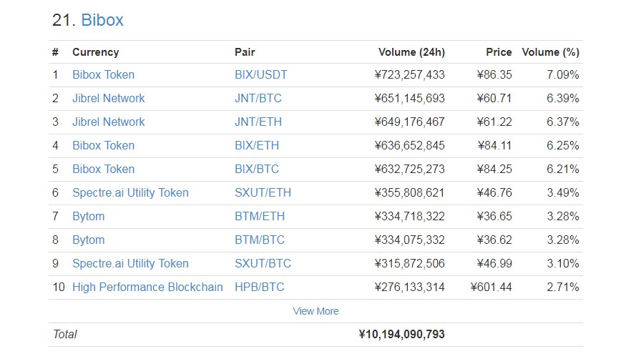Screen dimensions: 626x364
Task: Open Bibox Token link in row 1
Action: [x=104, y=74]
